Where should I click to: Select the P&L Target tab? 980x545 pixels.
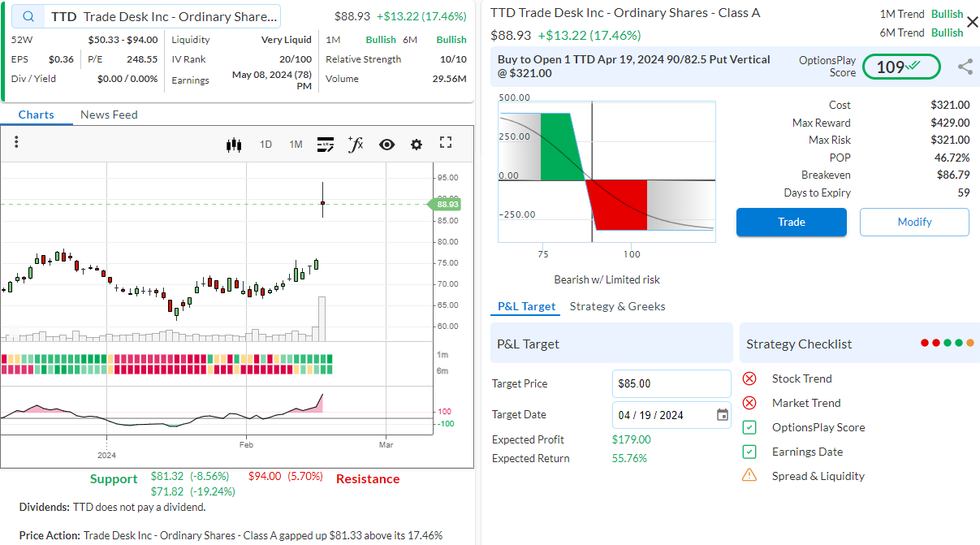(x=527, y=306)
